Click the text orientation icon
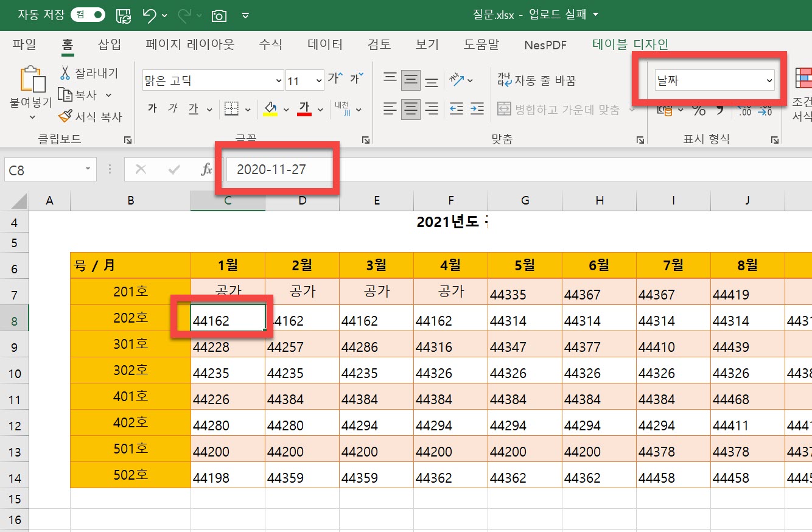Viewport: 812px width, 532px height. click(457, 79)
